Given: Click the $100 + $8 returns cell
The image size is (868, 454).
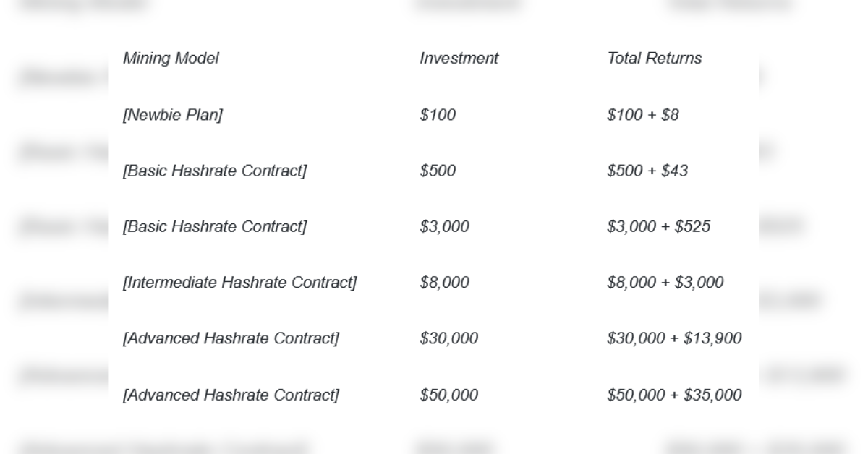Looking at the screenshot, I should (x=643, y=115).
